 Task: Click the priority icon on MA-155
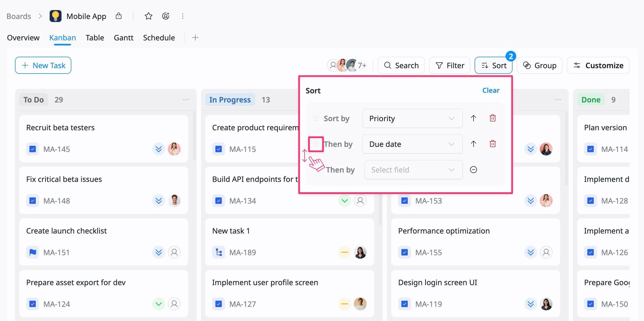531,252
